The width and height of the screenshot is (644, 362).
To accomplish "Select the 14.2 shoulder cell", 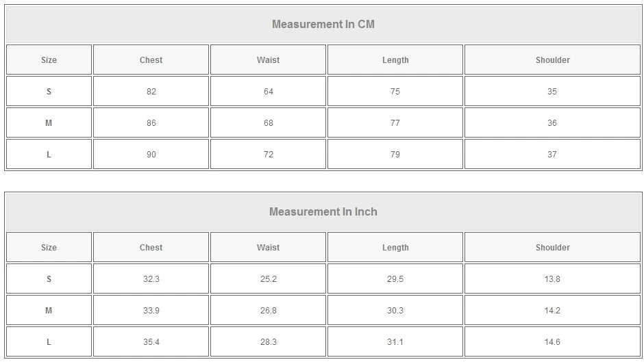I will tap(552, 311).
